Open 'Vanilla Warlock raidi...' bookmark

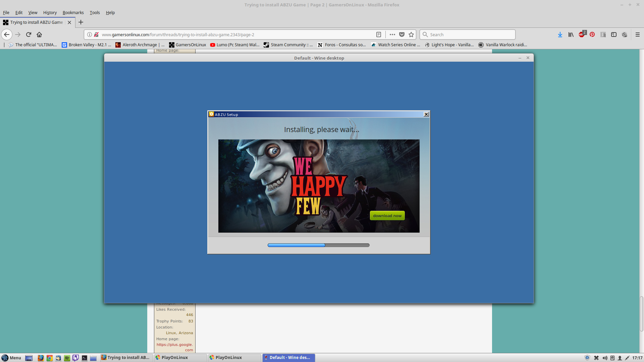click(x=503, y=45)
